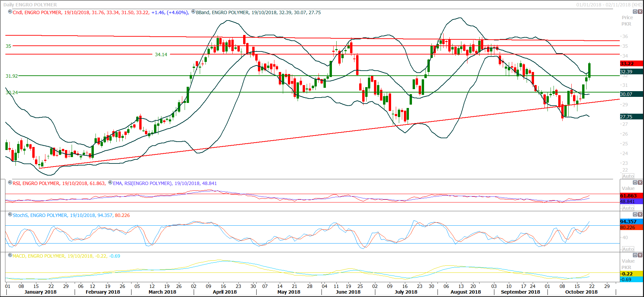Click May 2018 on the date axis
Viewport: 644px width, 297px height.
(289, 292)
